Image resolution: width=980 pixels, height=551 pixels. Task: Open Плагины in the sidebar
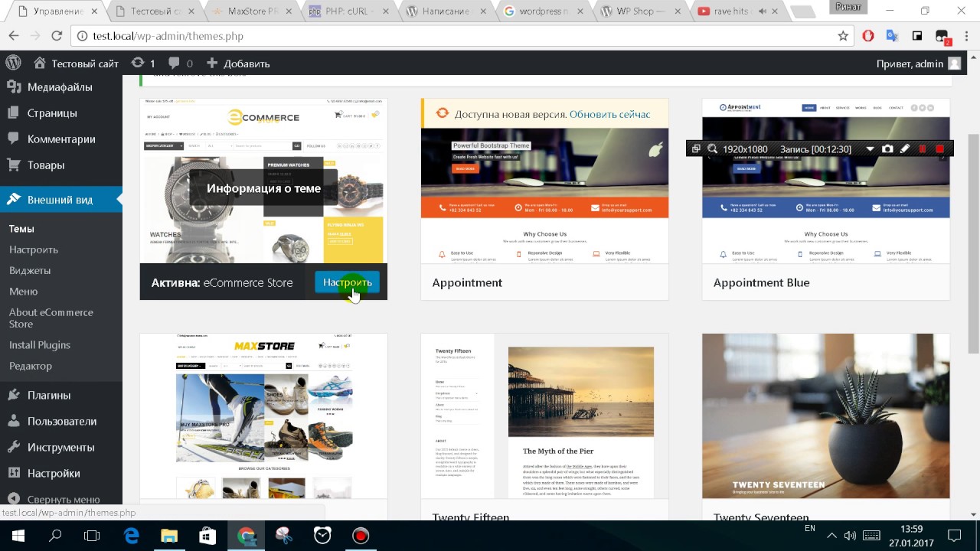pos(61,396)
